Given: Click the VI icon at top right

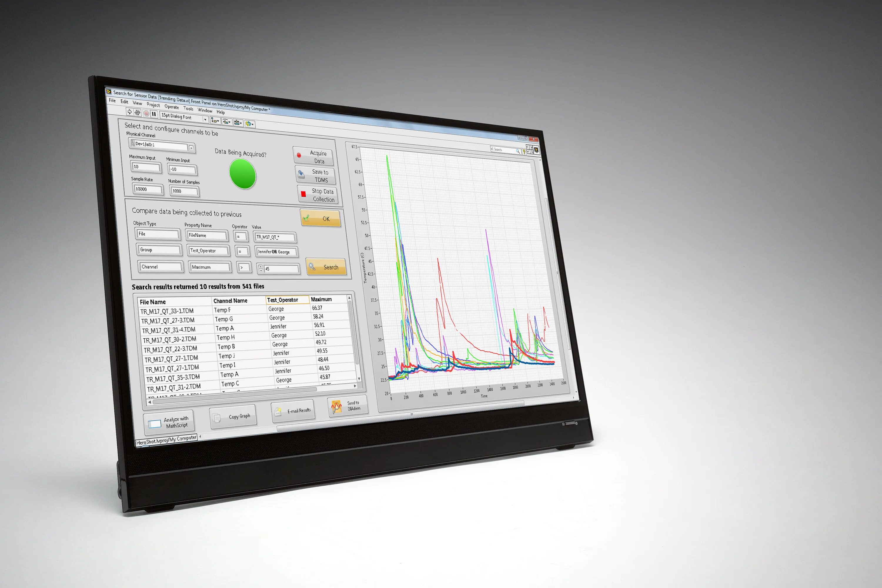Looking at the screenshot, I should point(536,150).
